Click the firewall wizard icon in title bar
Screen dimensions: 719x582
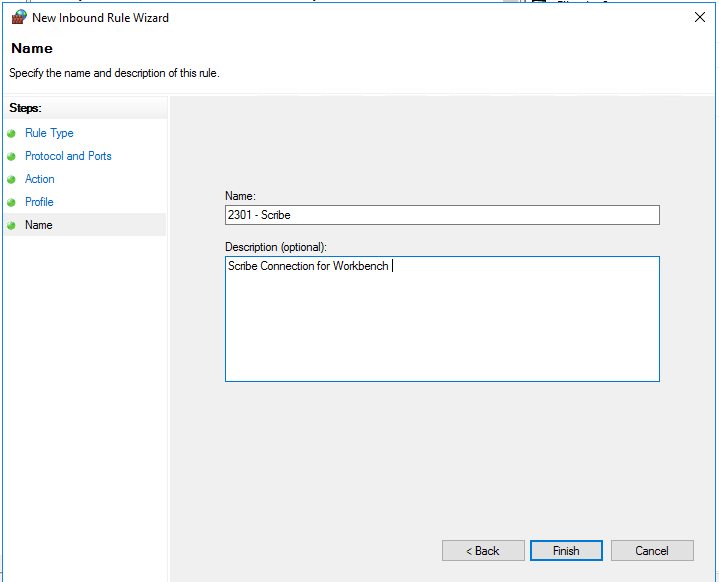[x=18, y=17]
